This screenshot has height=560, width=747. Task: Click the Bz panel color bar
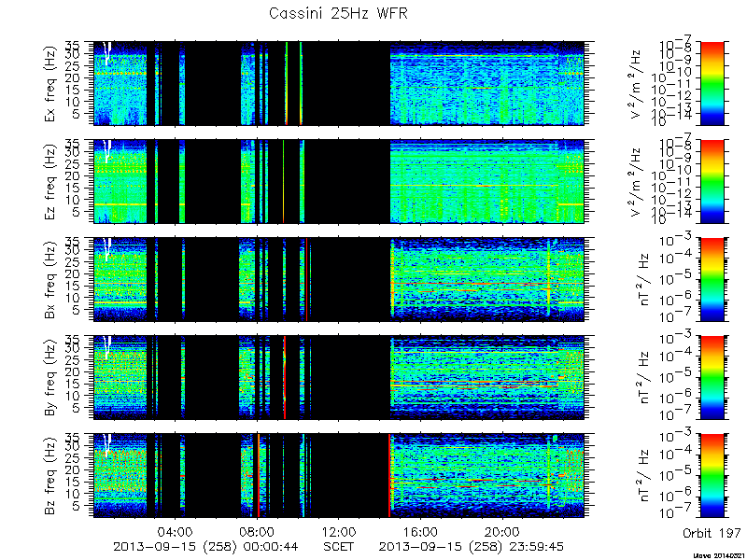tap(712, 475)
